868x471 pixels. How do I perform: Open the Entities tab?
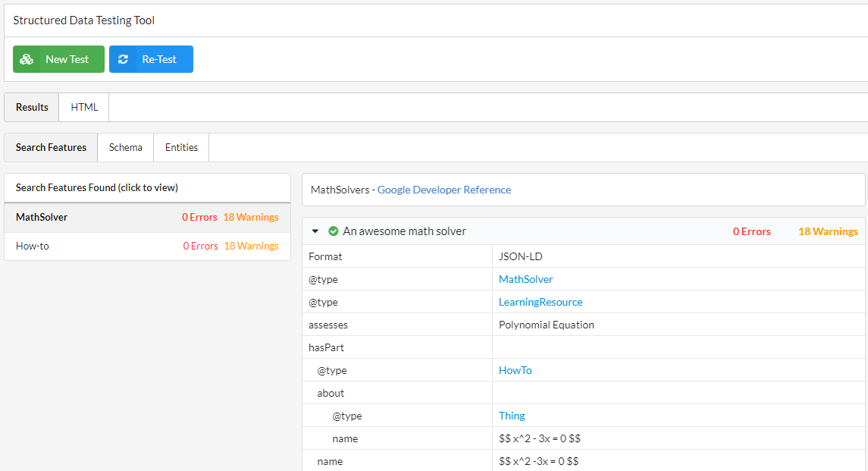[x=182, y=147]
